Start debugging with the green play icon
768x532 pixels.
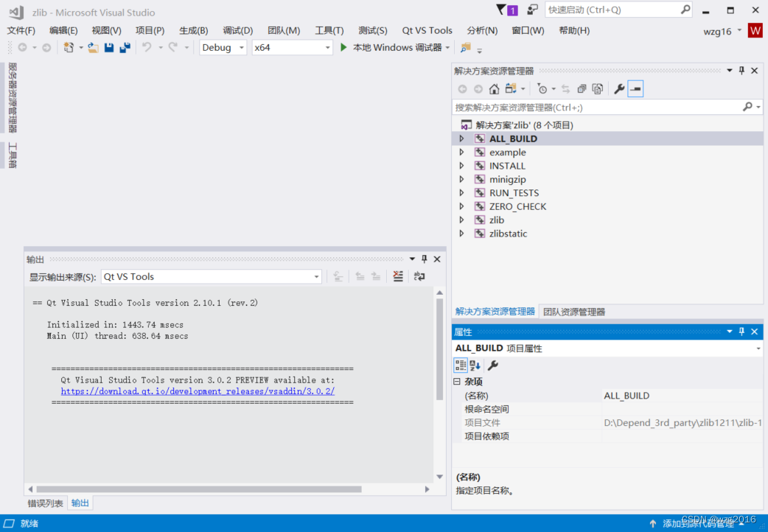click(x=343, y=47)
